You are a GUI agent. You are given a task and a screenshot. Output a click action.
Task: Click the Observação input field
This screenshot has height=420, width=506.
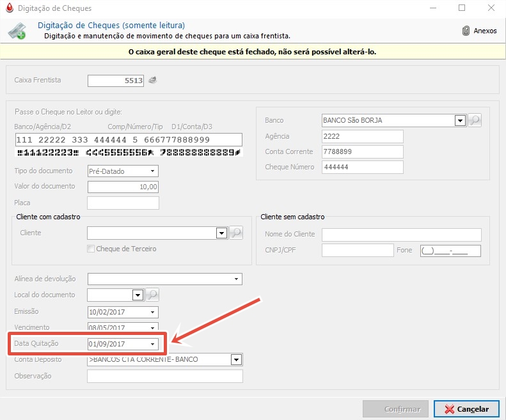point(165,376)
